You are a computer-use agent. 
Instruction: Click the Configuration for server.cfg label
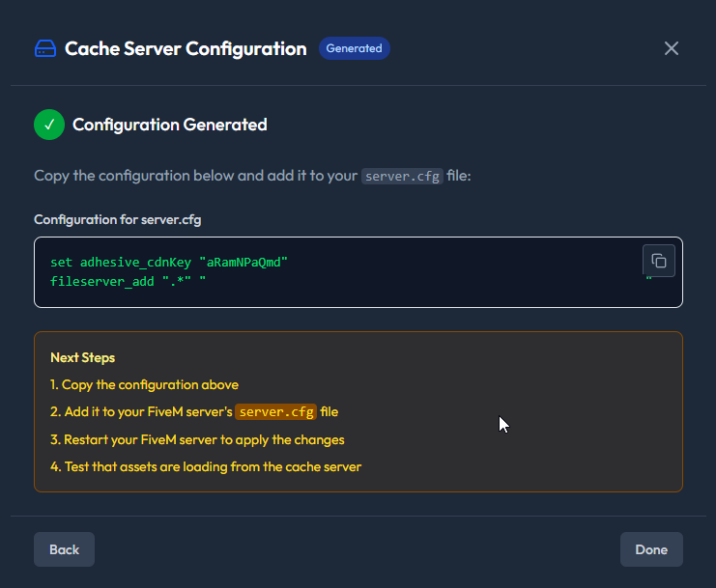(118, 219)
